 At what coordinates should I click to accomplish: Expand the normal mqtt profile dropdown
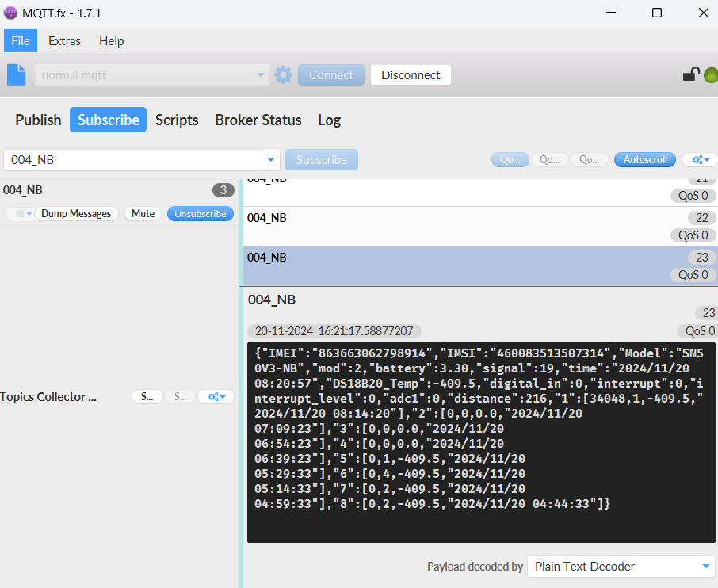click(260, 74)
